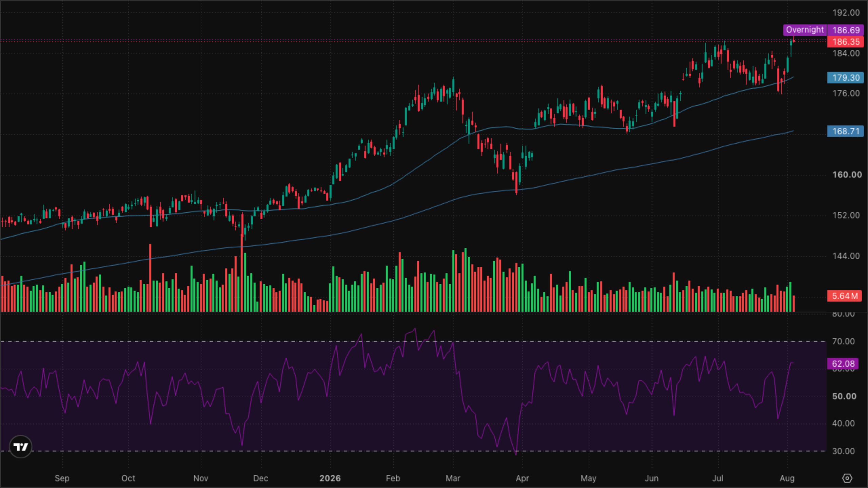Click the 160.00 price axis tick

[x=847, y=175]
